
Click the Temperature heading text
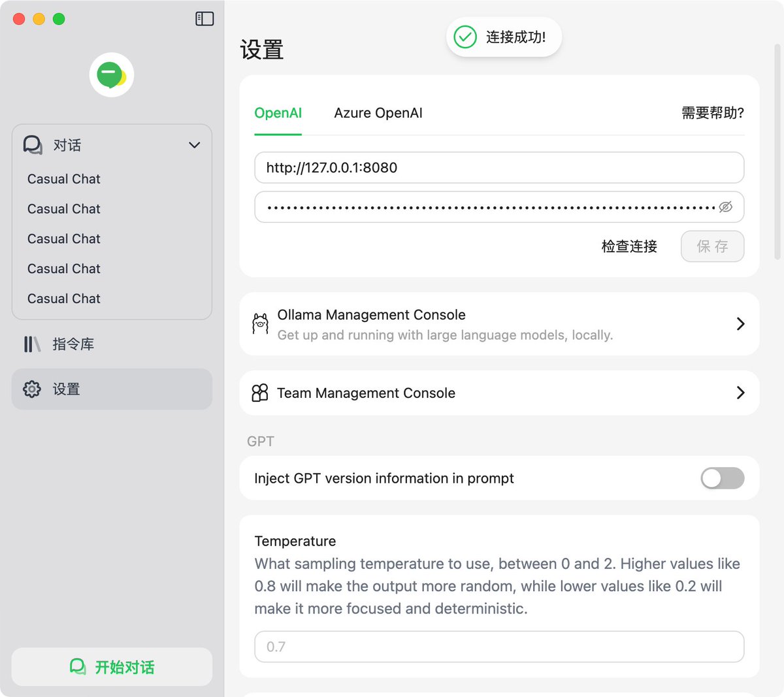(295, 541)
